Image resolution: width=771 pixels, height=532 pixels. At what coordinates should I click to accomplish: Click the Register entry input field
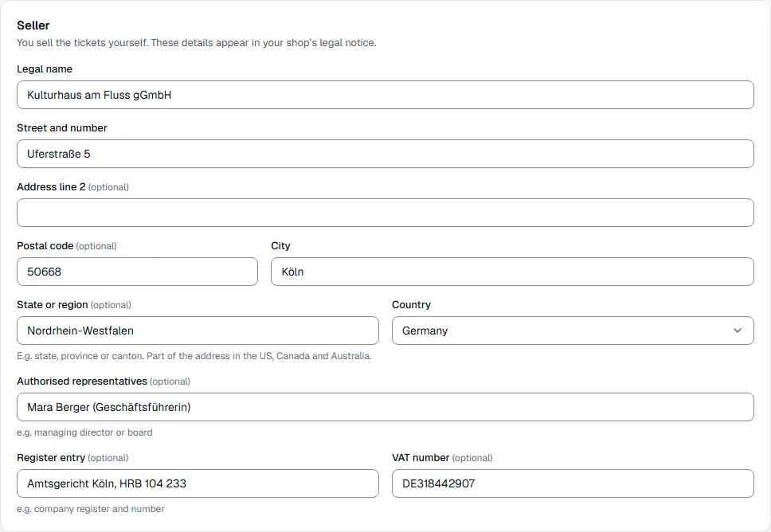198,483
